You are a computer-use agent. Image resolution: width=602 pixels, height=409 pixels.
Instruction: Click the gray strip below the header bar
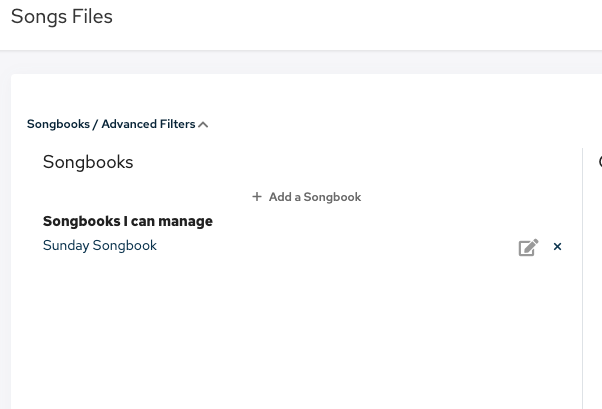(300, 62)
